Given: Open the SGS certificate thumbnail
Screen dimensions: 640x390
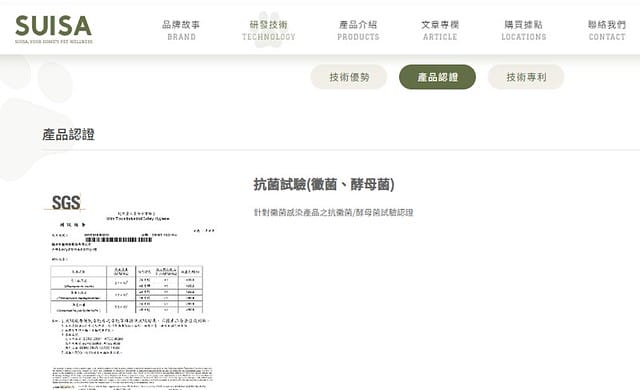Looking at the screenshot, I should click(129, 291).
